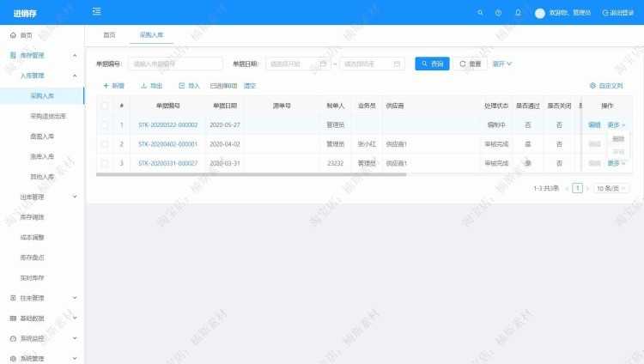Expand the 系统监控 sidebar menu
The width and height of the screenshot is (644, 364).
coord(42,338)
